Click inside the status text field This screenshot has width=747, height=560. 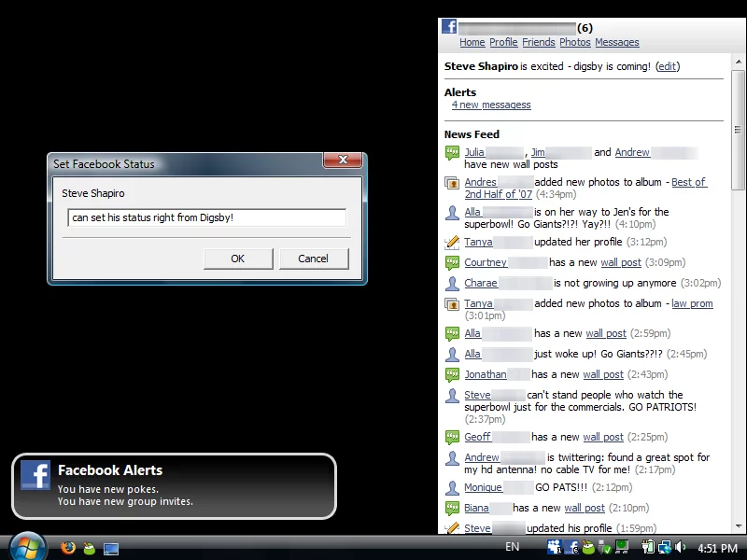click(206, 217)
